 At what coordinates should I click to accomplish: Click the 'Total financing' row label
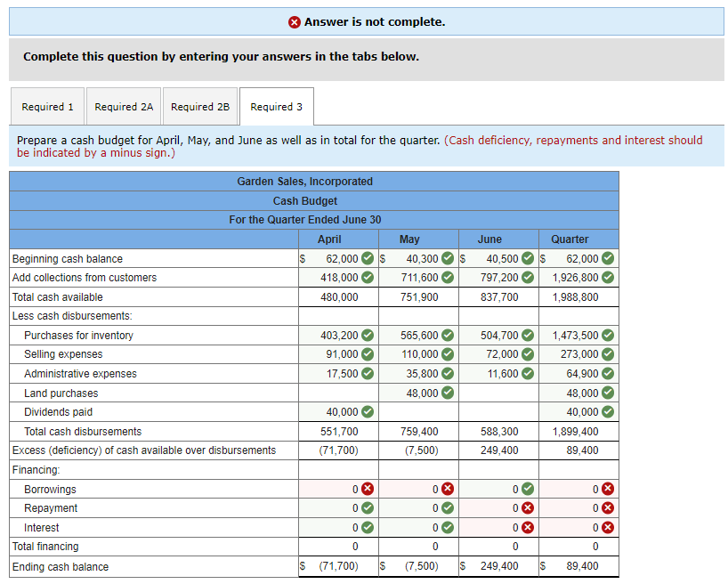tap(45, 547)
